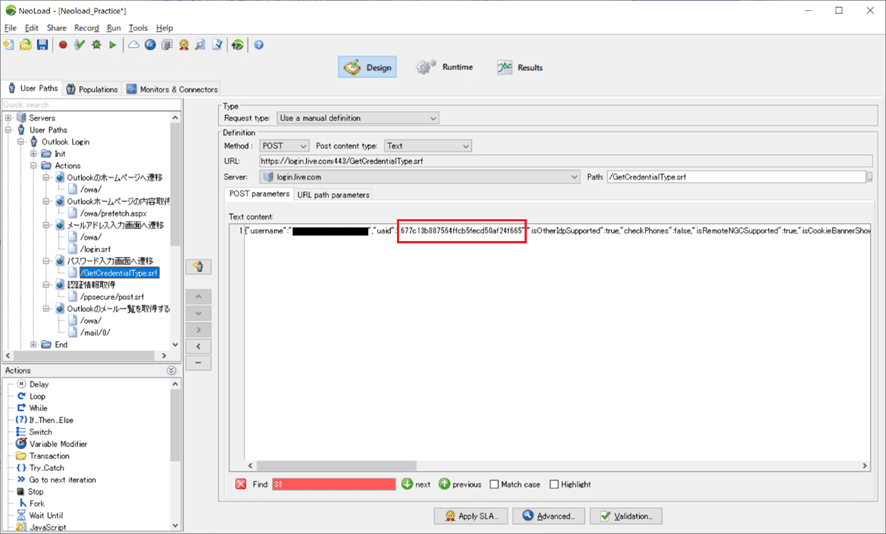Run the test with the green play icon

(x=112, y=45)
